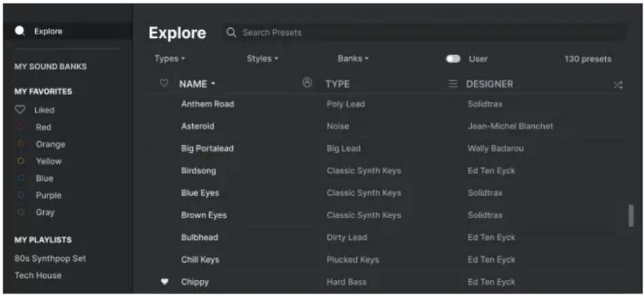Click the heart icon in the column header

click(164, 83)
